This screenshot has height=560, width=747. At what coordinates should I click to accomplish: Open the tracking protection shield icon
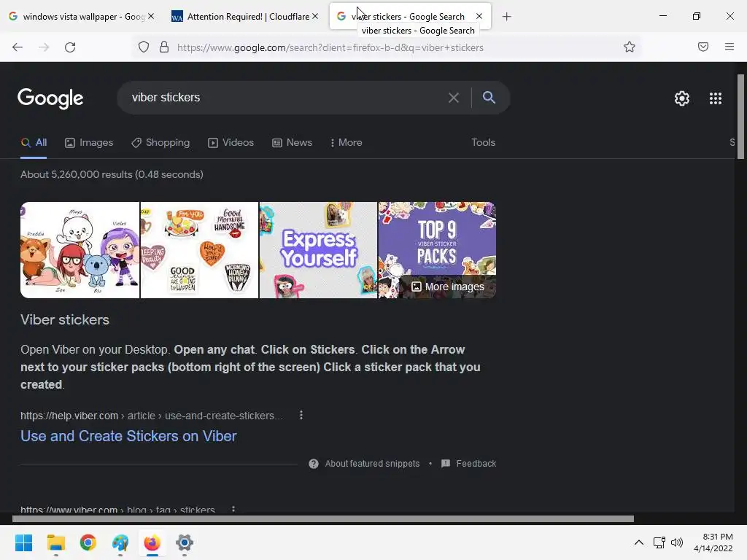pyautogui.click(x=144, y=47)
